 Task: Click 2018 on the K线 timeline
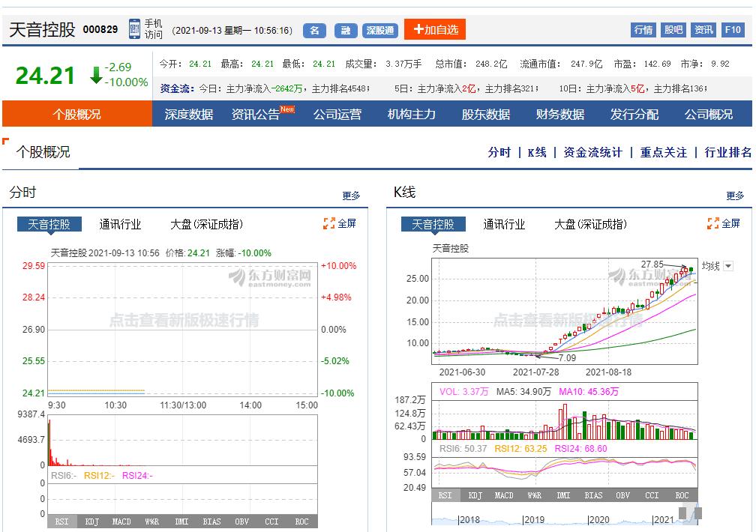[x=469, y=519]
